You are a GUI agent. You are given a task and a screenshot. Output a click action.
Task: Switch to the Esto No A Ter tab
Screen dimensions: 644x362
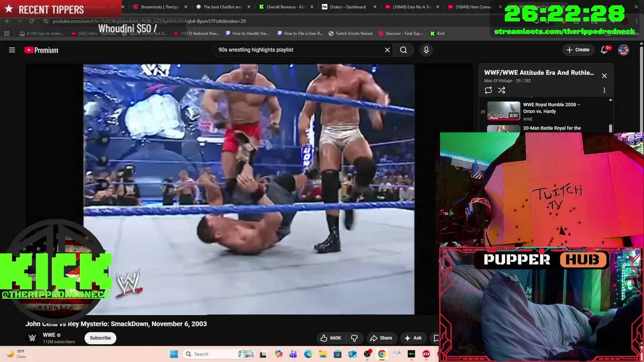click(408, 7)
